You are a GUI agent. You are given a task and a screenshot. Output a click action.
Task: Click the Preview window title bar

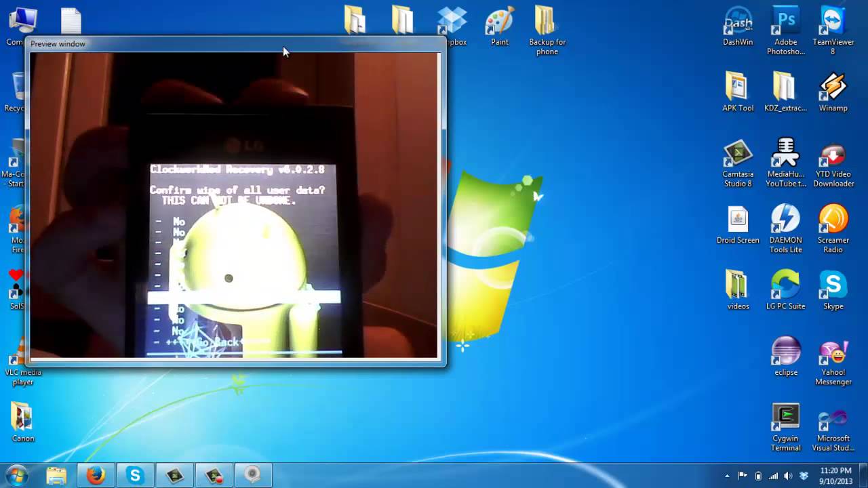pos(236,43)
